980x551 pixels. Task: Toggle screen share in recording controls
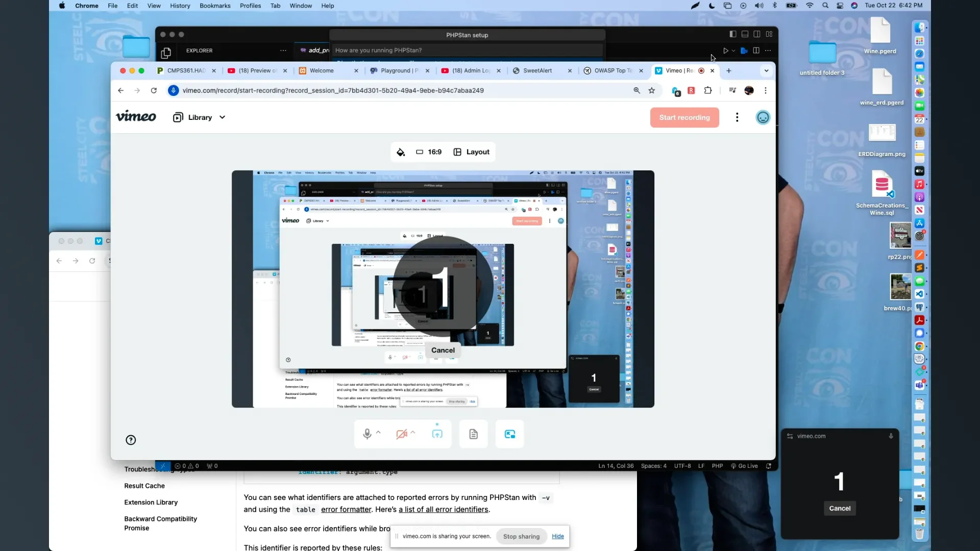click(437, 434)
